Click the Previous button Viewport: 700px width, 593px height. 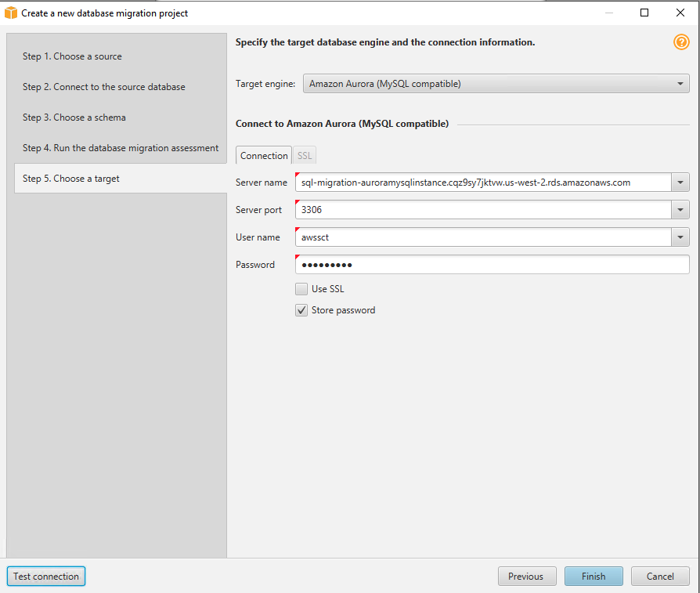click(527, 576)
